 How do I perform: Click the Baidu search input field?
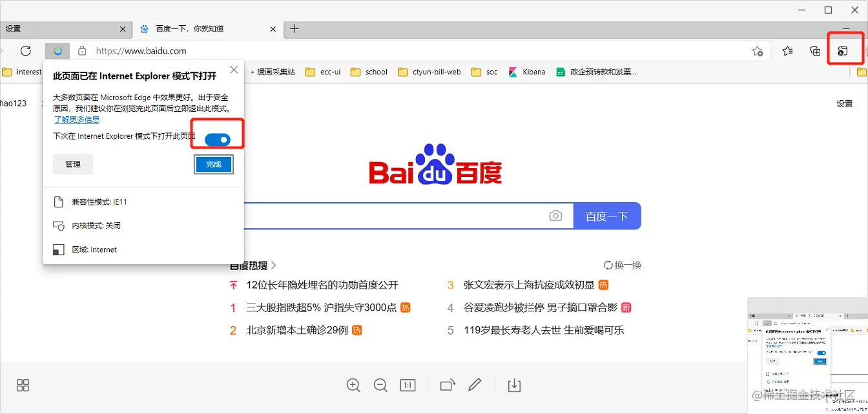click(387, 216)
